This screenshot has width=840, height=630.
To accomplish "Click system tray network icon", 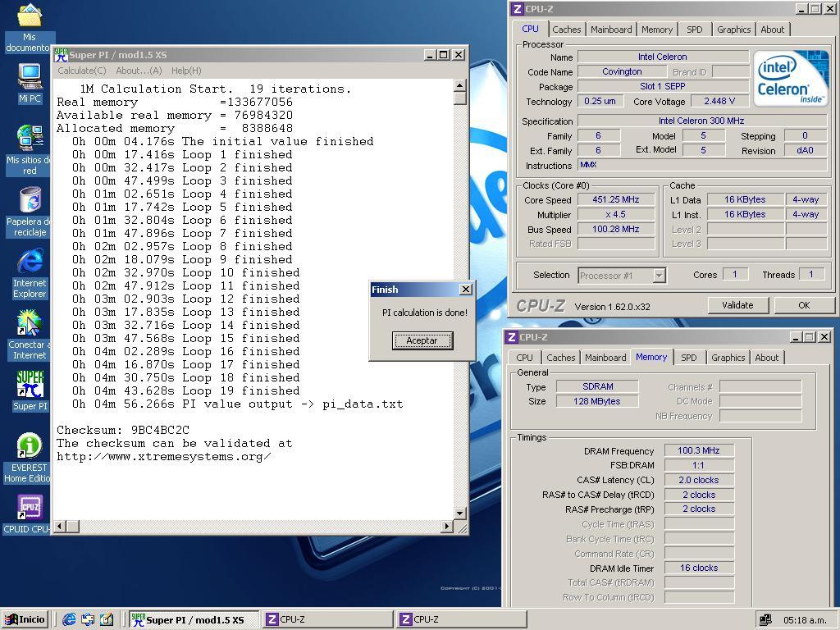I will tap(765, 620).
